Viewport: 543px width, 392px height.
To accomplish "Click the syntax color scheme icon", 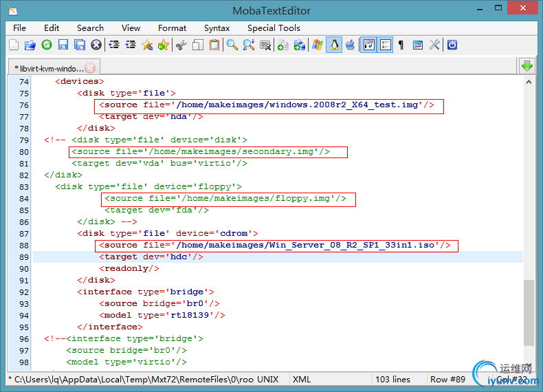I will tap(418, 45).
